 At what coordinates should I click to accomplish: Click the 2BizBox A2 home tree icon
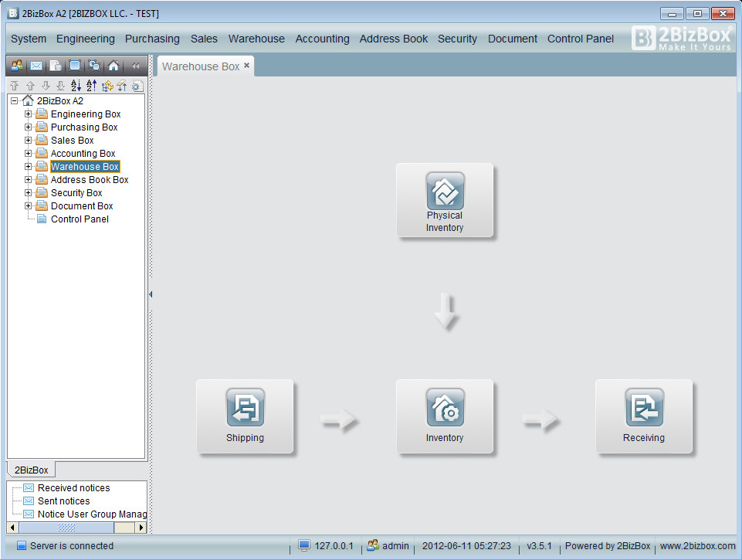point(28,100)
